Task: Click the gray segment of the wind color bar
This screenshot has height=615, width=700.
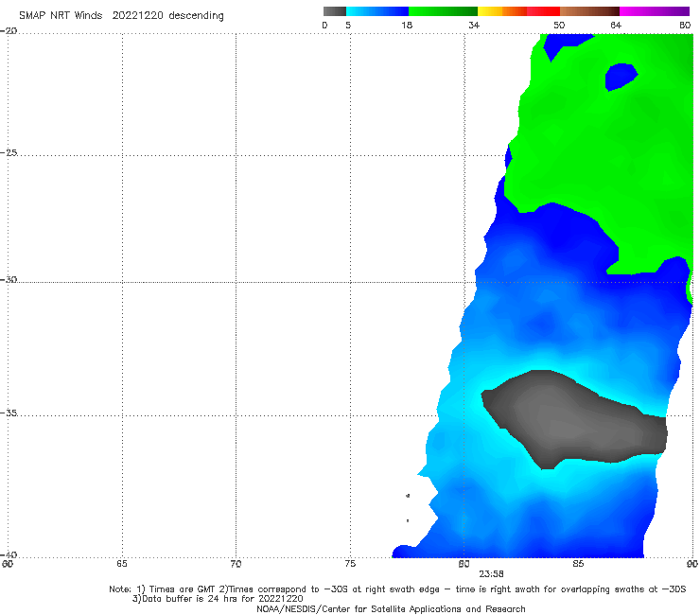Action: pyautogui.click(x=335, y=11)
